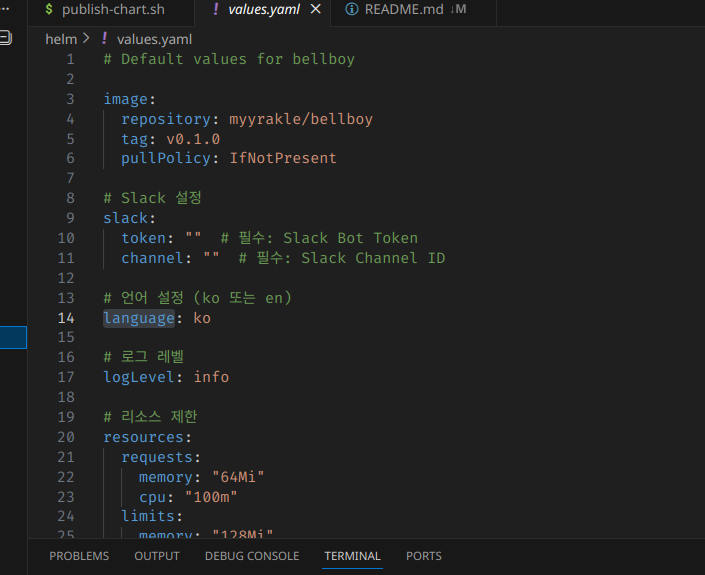Click the dollar sign icon on publish-chart.sh tab
This screenshot has width=705, height=575.
[49, 10]
